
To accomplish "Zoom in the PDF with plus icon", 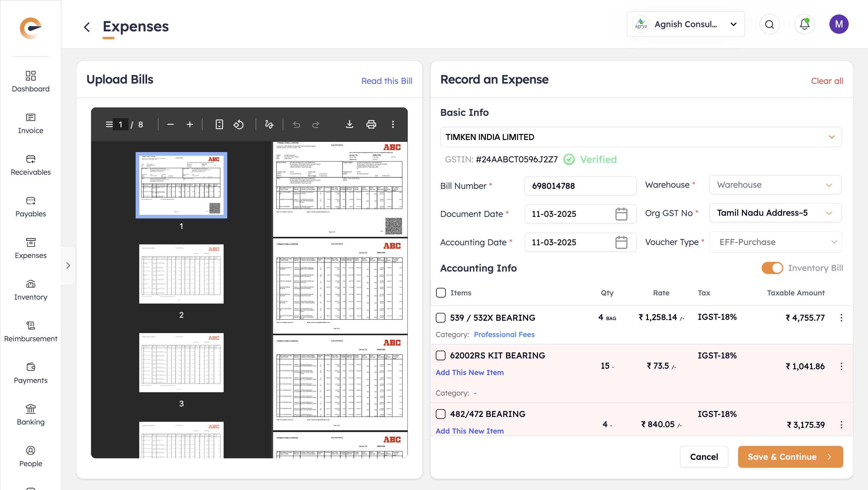I will point(190,124).
